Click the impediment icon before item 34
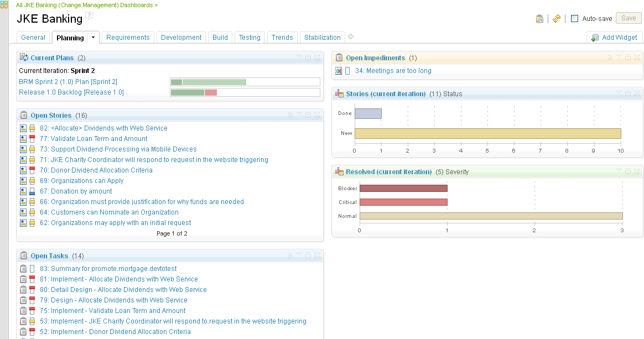 pyautogui.click(x=339, y=71)
